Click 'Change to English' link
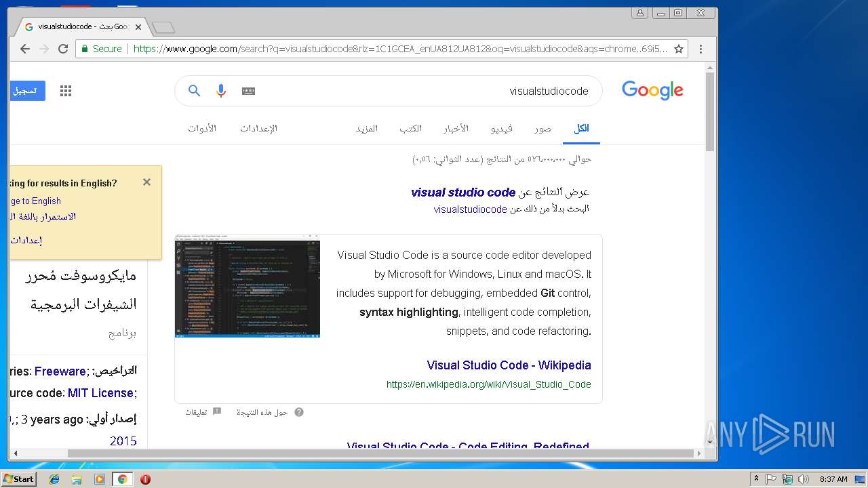868x488 pixels. pos(35,201)
